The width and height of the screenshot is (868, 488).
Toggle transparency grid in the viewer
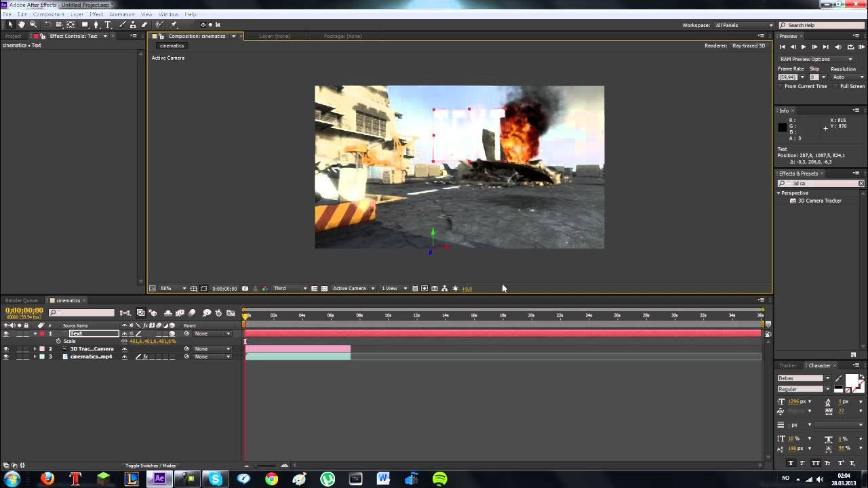[324, 289]
